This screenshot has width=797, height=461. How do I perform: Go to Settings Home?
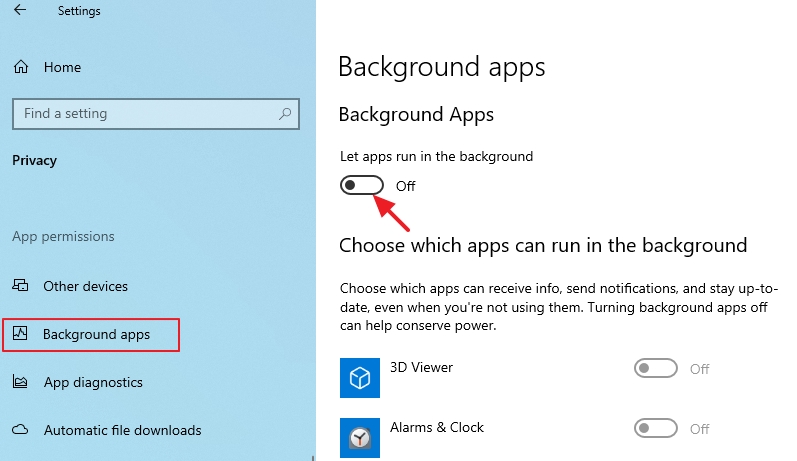[62, 67]
